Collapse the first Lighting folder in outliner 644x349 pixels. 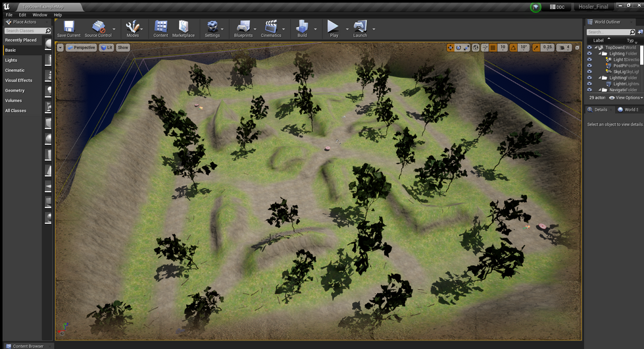point(600,53)
